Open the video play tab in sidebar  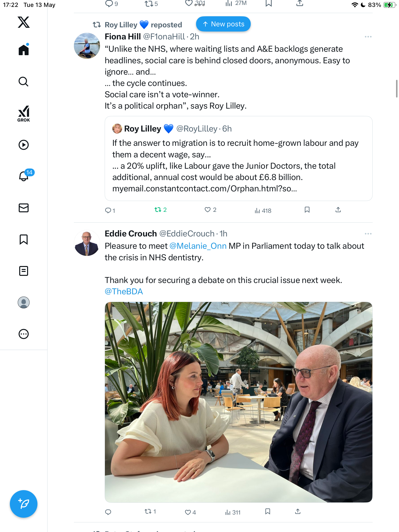pyautogui.click(x=24, y=145)
